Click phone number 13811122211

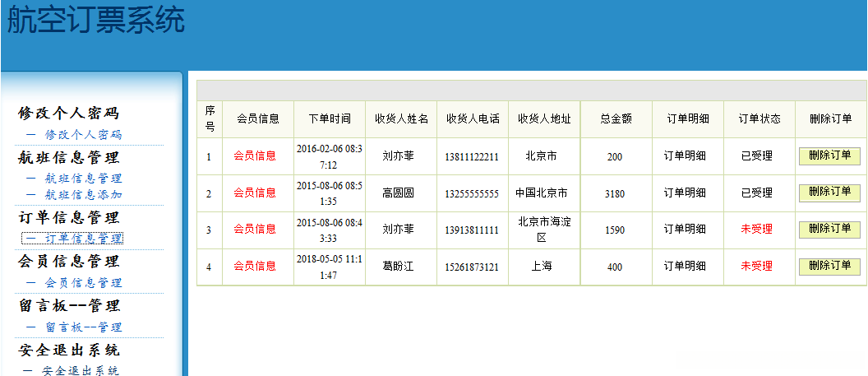tap(472, 157)
